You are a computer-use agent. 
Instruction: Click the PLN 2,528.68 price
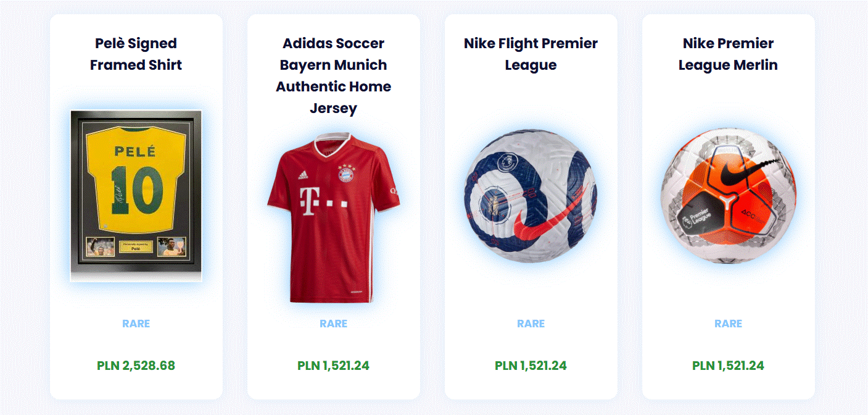click(x=136, y=366)
